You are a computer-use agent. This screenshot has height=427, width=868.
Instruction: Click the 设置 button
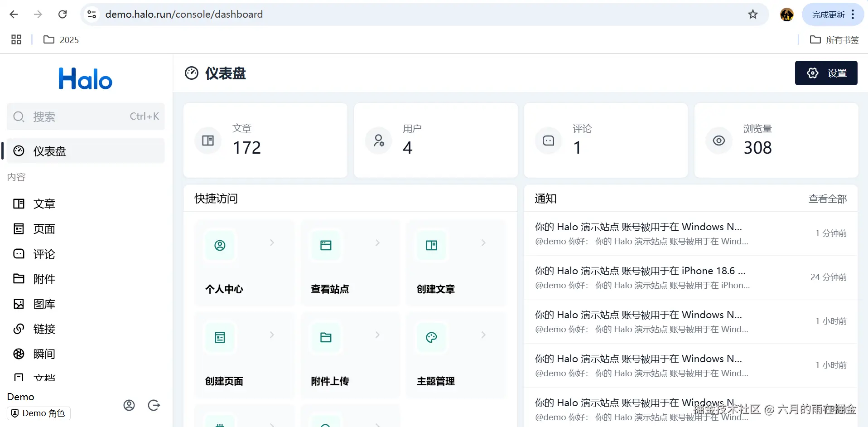826,73
